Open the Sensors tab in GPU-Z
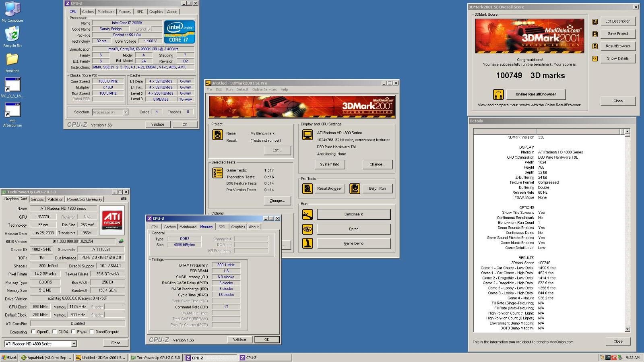 pos(37,199)
